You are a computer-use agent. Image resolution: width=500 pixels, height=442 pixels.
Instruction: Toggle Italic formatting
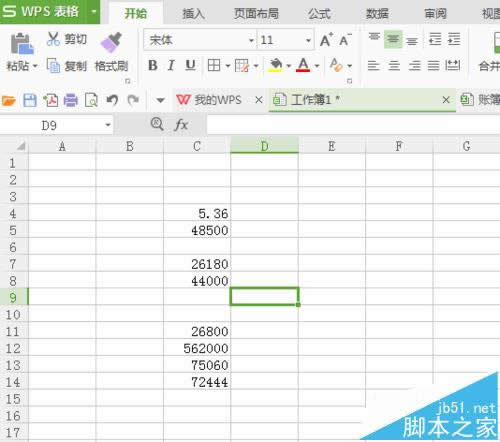pyautogui.click(x=171, y=65)
